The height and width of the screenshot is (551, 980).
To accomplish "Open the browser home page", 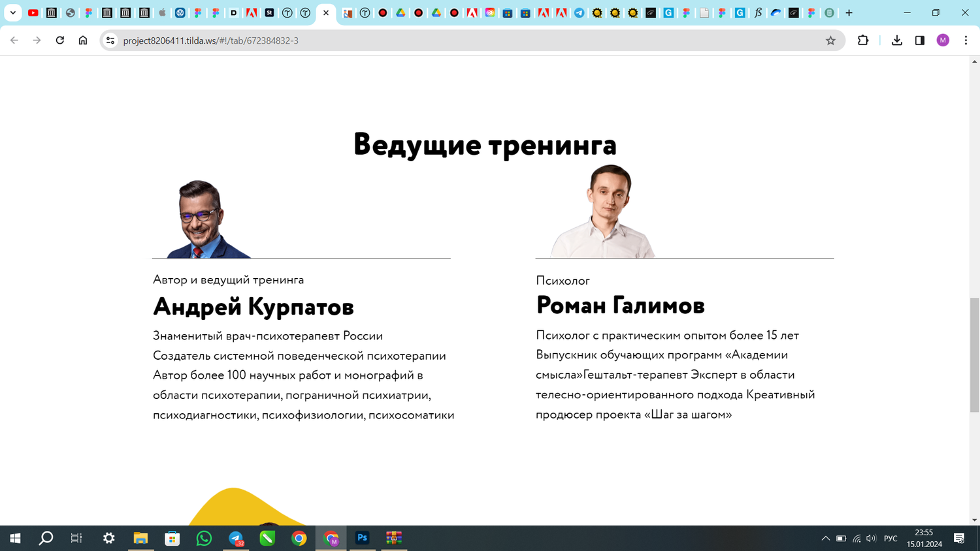I will tap(83, 40).
